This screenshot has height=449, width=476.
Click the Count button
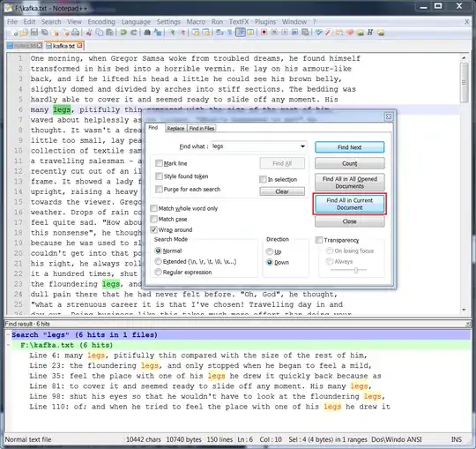pos(349,163)
